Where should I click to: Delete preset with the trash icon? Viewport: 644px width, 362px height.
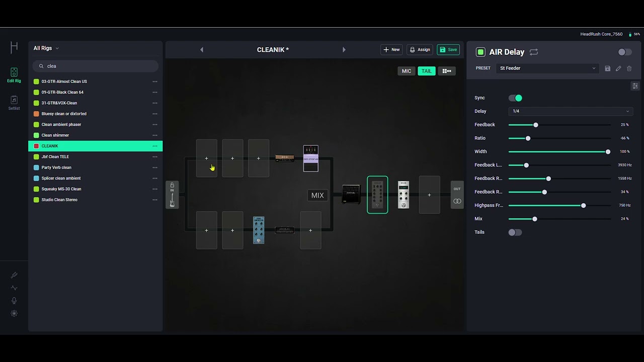click(629, 68)
